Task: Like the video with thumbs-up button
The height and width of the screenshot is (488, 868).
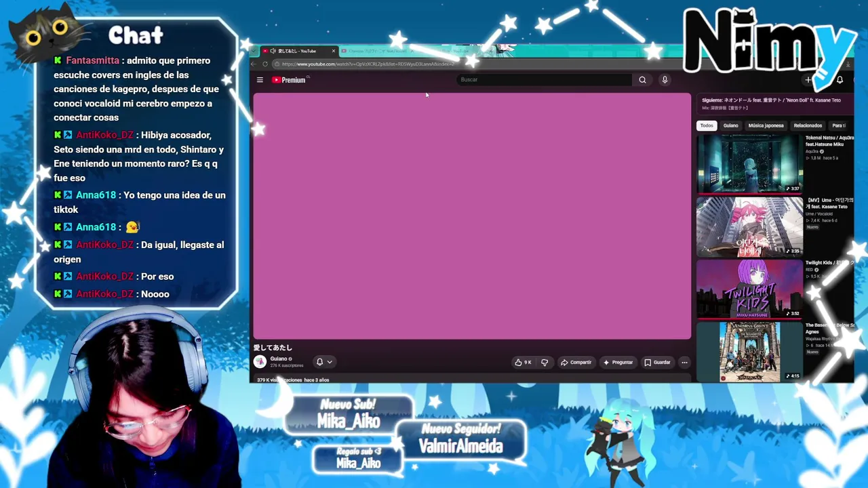Action: pyautogui.click(x=523, y=363)
